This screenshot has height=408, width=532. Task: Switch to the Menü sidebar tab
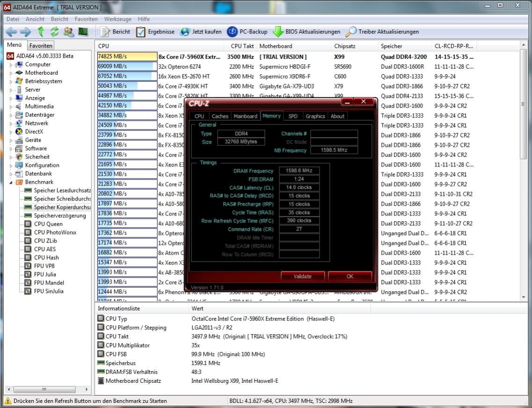pos(14,45)
